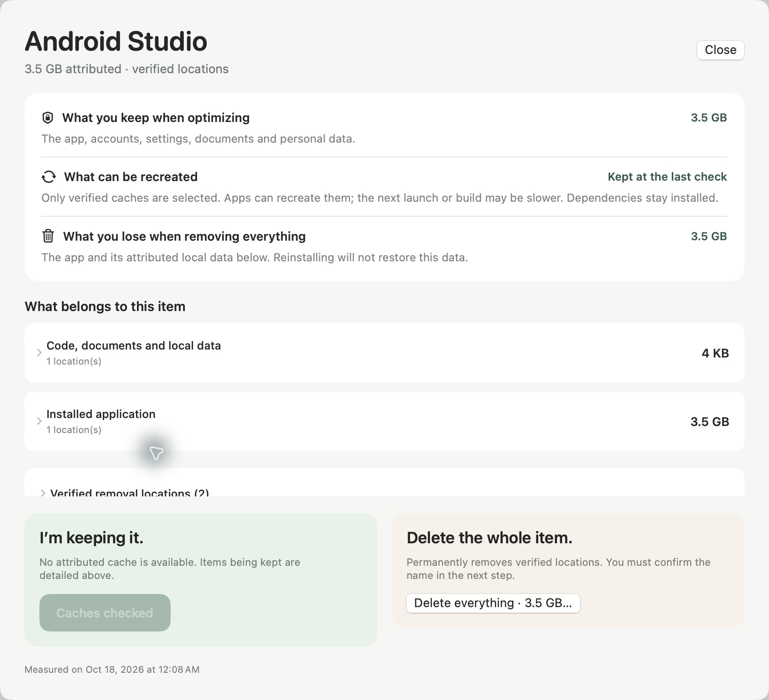Click the 'What you keep when optimizing' heading
This screenshot has width=769, height=700.
(156, 118)
